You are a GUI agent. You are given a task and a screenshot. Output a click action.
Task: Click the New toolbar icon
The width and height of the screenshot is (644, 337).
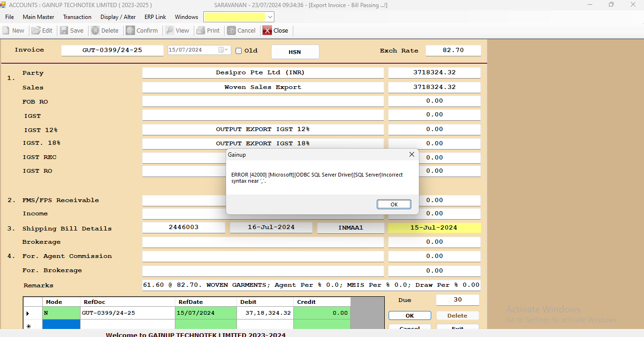point(6,30)
